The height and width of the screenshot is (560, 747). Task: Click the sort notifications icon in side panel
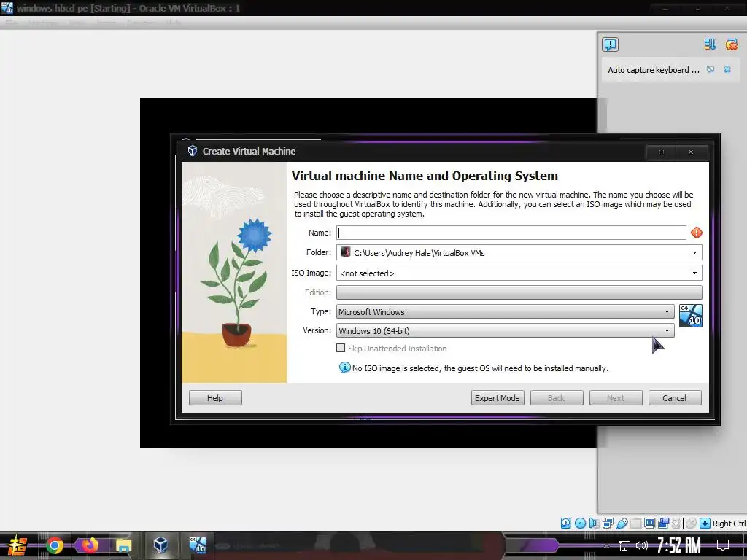[710, 44]
